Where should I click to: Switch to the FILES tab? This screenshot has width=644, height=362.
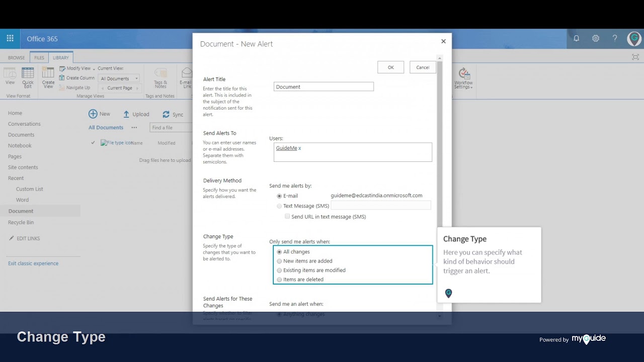(39, 58)
